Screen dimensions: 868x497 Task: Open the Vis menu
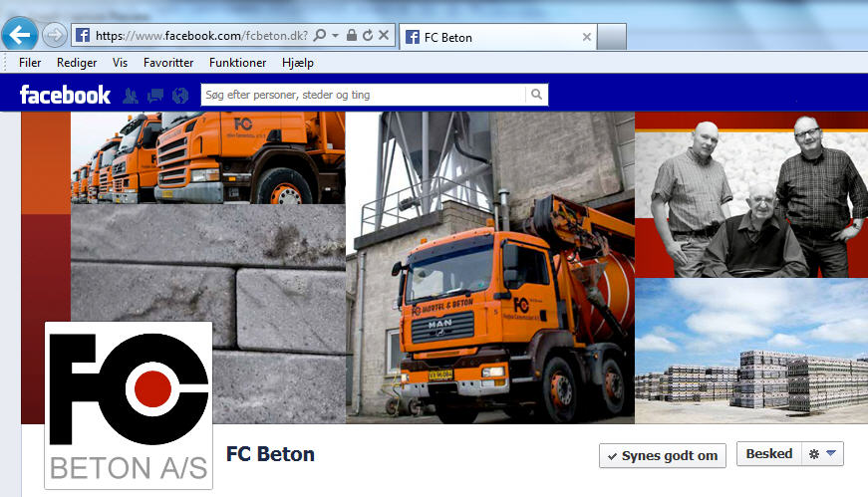click(120, 63)
